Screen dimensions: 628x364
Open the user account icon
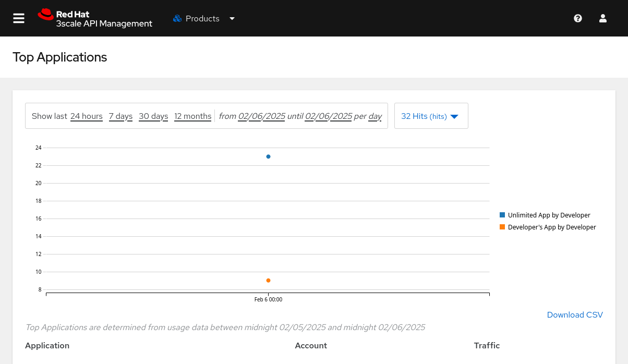[x=603, y=18]
